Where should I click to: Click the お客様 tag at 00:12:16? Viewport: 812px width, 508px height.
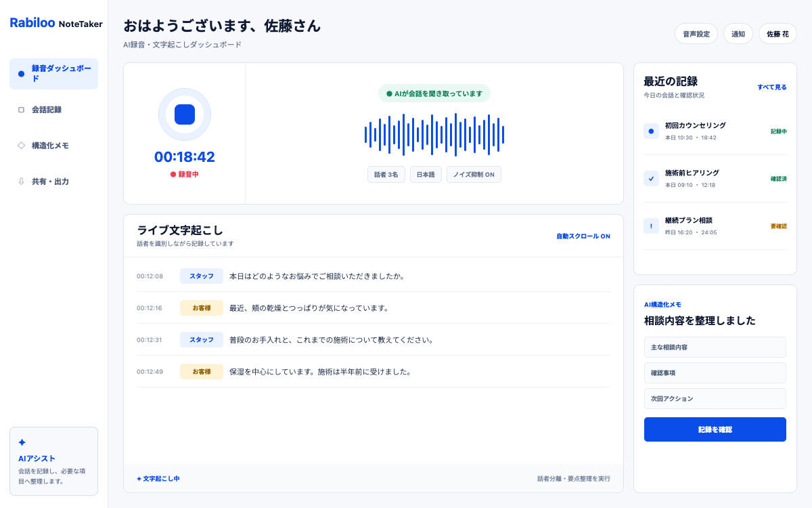(x=202, y=308)
